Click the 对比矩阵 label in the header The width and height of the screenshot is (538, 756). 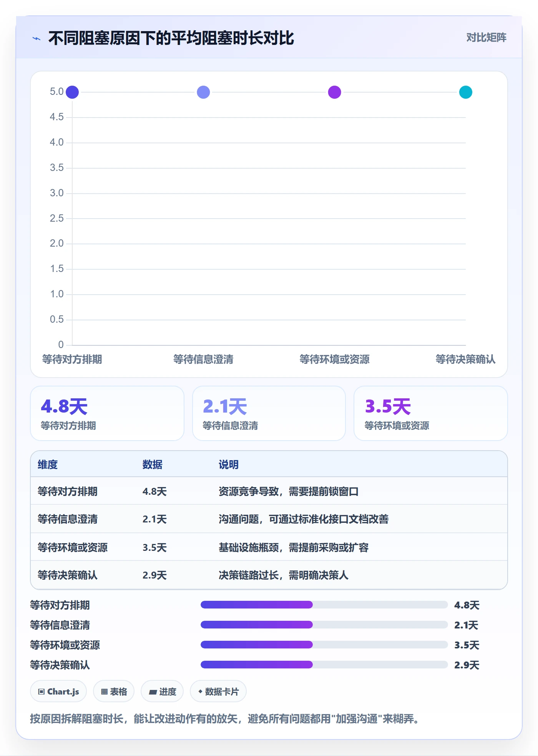pyautogui.click(x=486, y=38)
